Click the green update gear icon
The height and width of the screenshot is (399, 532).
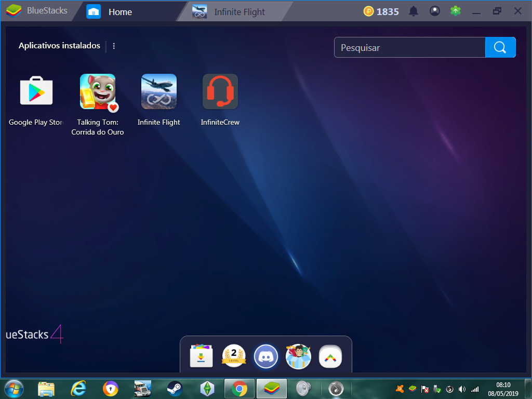(455, 11)
